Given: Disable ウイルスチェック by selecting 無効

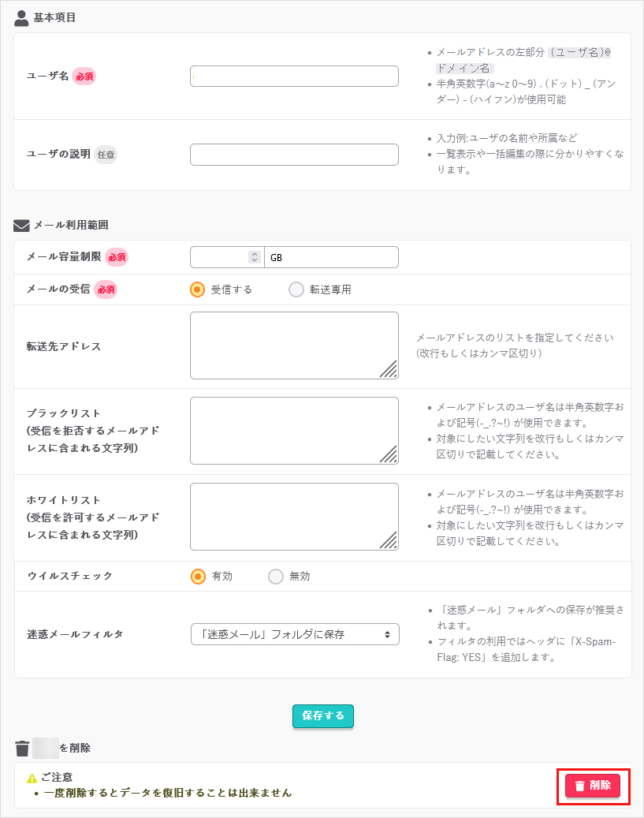Looking at the screenshot, I should click(276, 576).
